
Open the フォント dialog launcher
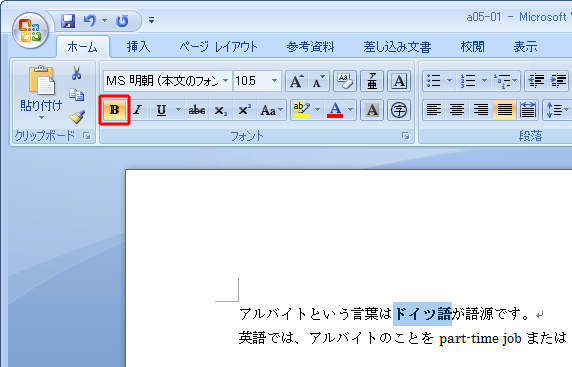pyautogui.click(x=405, y=136)
